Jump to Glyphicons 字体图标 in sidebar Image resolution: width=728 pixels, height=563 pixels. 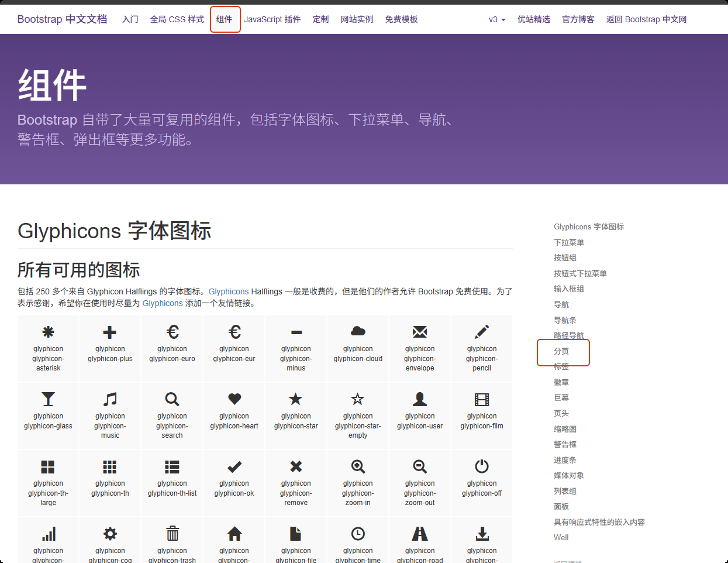[x=589, y=226]
